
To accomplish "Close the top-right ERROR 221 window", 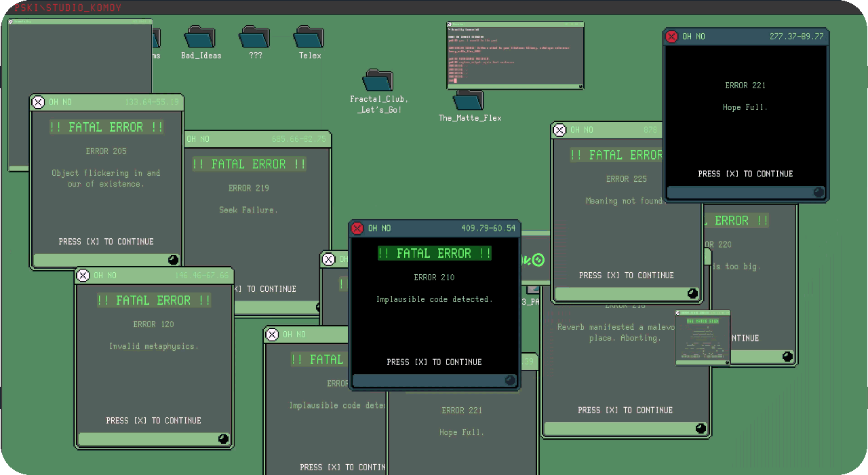I will (x=671, y=37).
